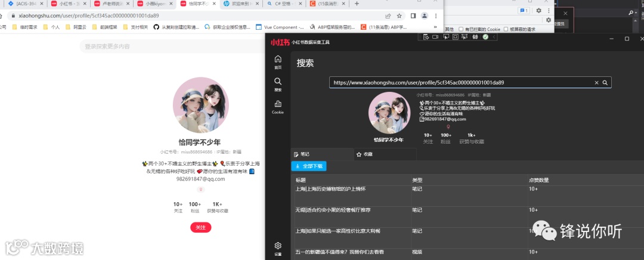Click the camera icon in debug toolbar
644x260 pixels.
pyautogui.click(x=435, y=37)
